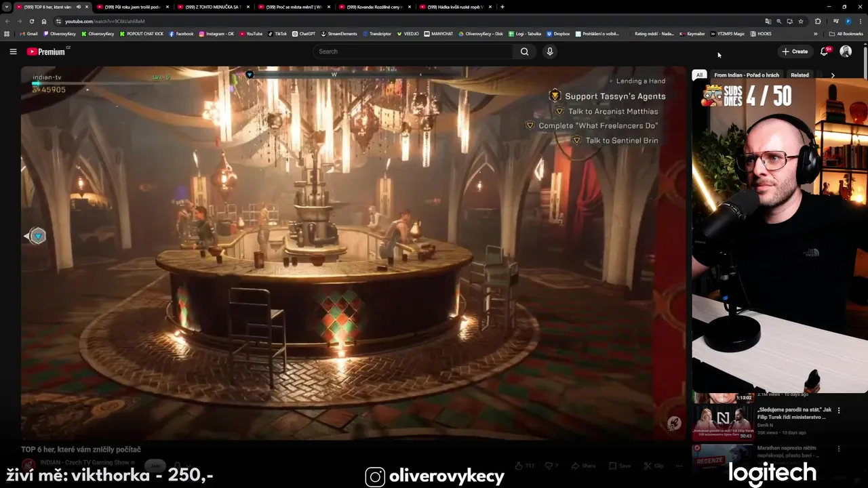Open the zoom magnifier in address bar
This screenshot has height=488, width=868.
point(778,21)
